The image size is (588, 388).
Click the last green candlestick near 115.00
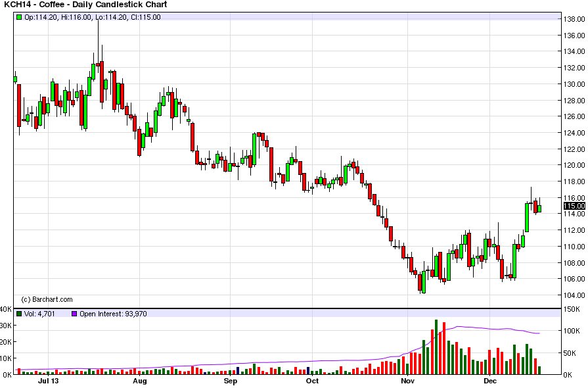(x=539, y=208)
